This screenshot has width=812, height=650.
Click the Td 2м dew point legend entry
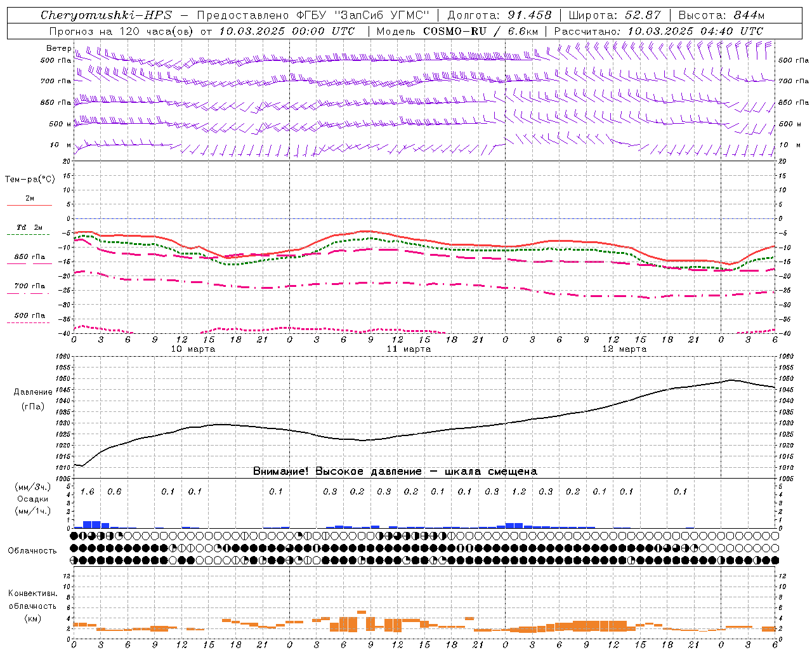[x=30, y=227]
